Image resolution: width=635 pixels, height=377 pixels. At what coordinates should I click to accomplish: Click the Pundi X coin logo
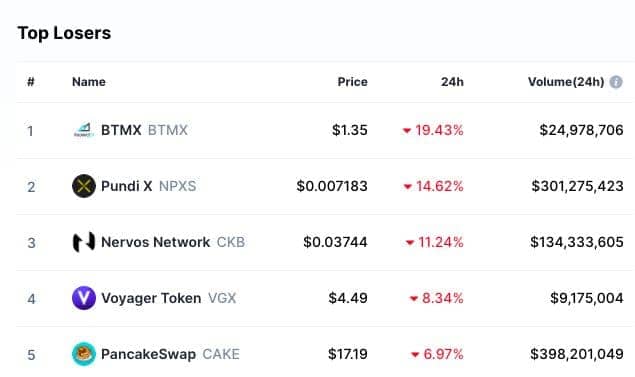pyautogui.click(x=84, y=186)
